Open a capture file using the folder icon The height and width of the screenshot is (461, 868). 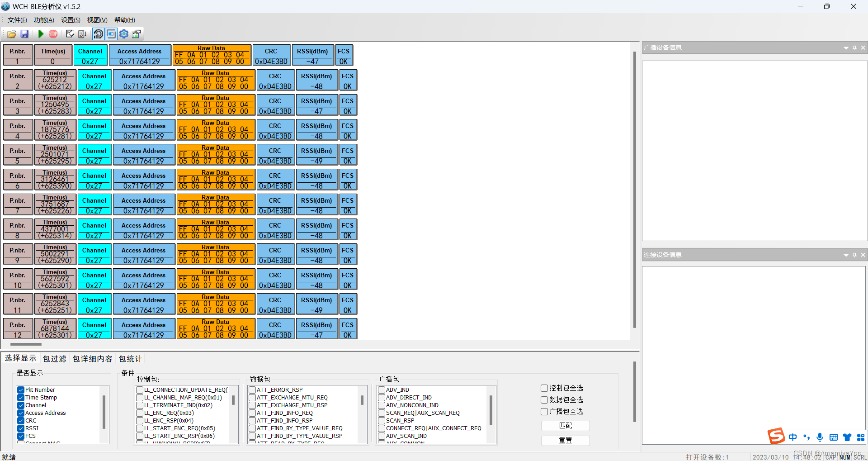(x=11, y=34)
